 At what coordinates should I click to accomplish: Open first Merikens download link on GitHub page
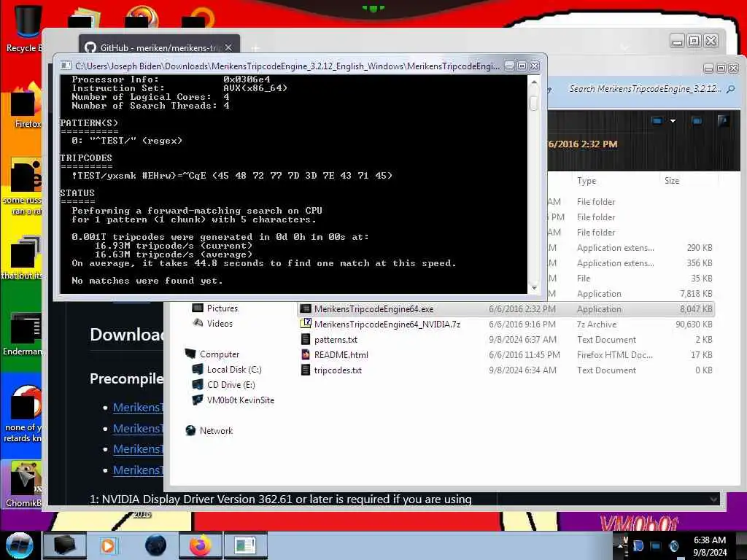coord(138,407)
